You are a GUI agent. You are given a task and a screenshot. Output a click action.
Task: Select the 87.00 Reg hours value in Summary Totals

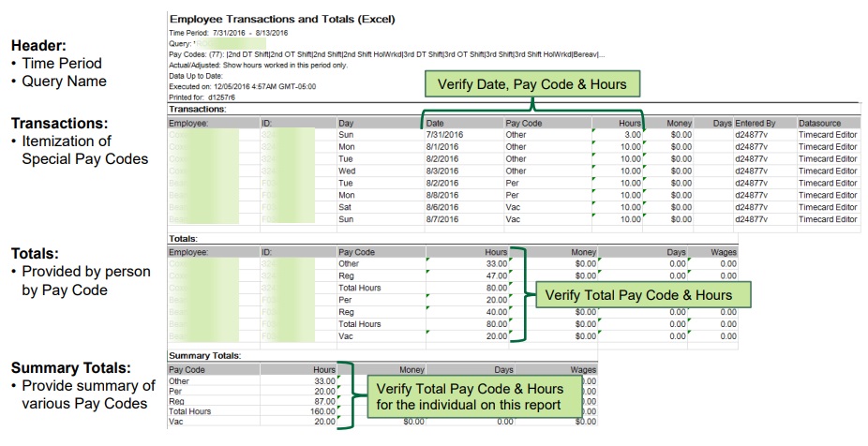(322, 401)
